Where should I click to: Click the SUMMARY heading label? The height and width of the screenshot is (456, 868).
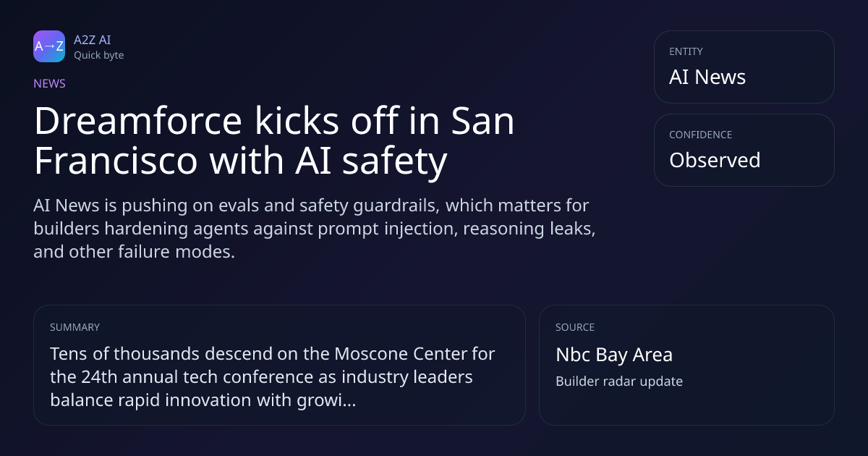coord(75,327)
